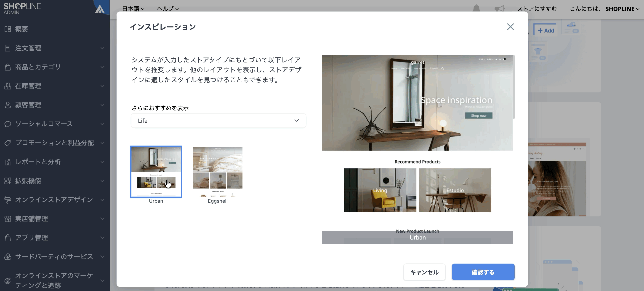Click the preview pane scrollbar
Image resolution: width=644 pixels, height=291 pixels.
tap(514, 87)
